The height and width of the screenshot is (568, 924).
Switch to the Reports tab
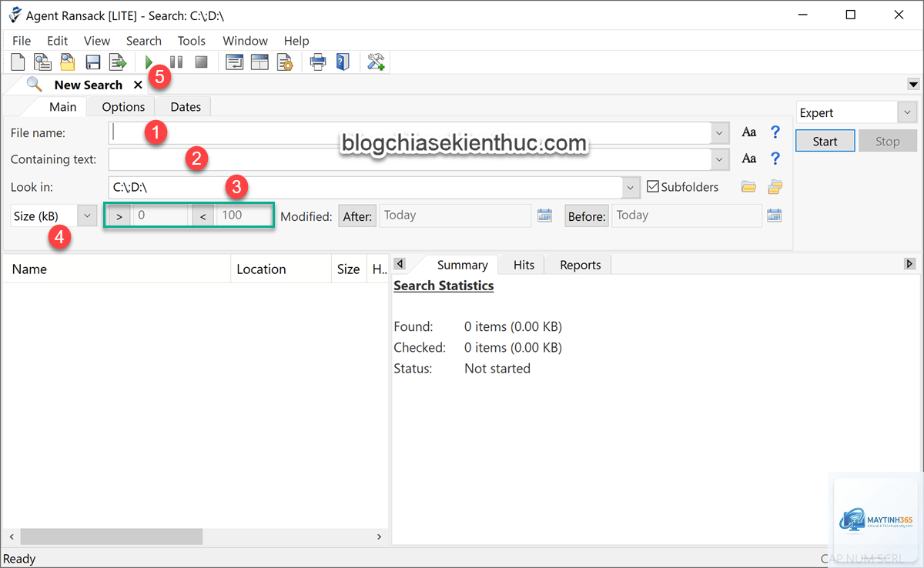[x=581, y=265]
